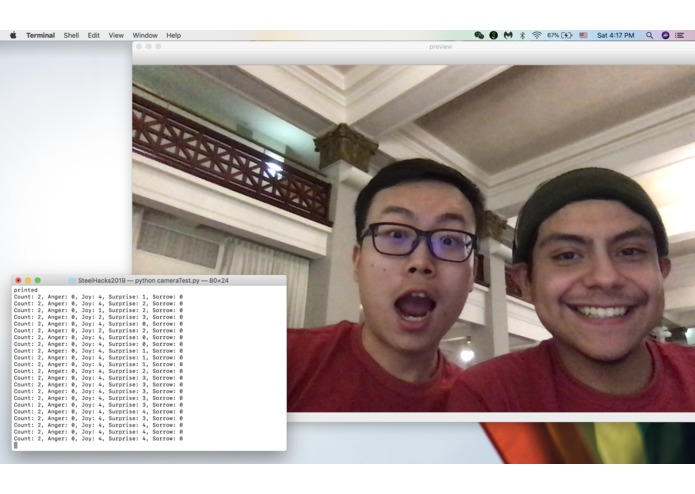Open the Help menu
This screenshot has height=494, width=695.
click(x=173, y=35)
